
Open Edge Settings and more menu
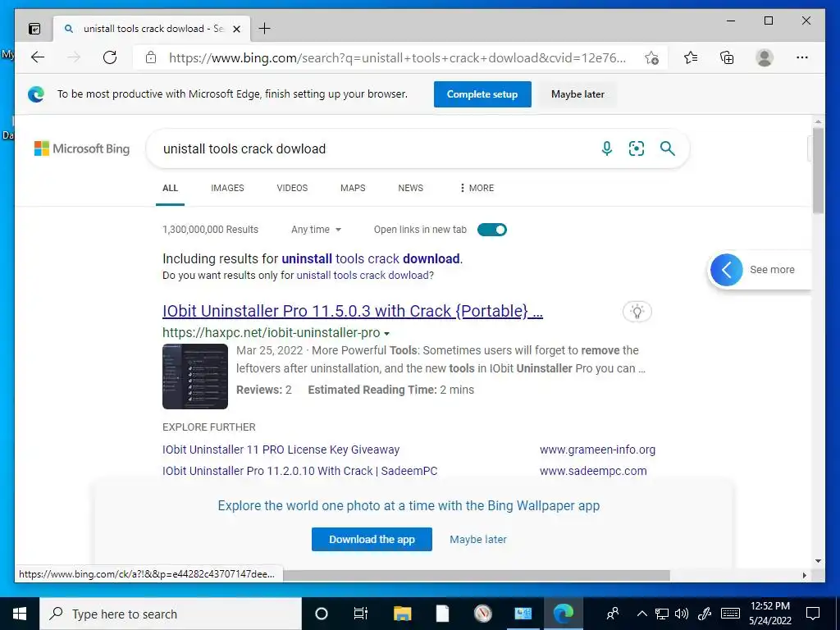tap(802, 57)
